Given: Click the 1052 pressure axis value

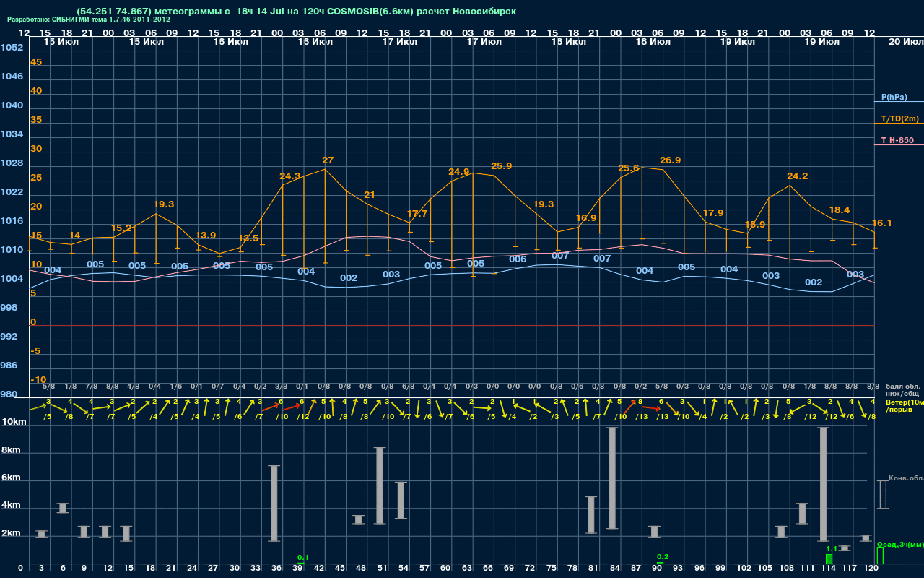Looking at the screenshot, I should point(12,48).
